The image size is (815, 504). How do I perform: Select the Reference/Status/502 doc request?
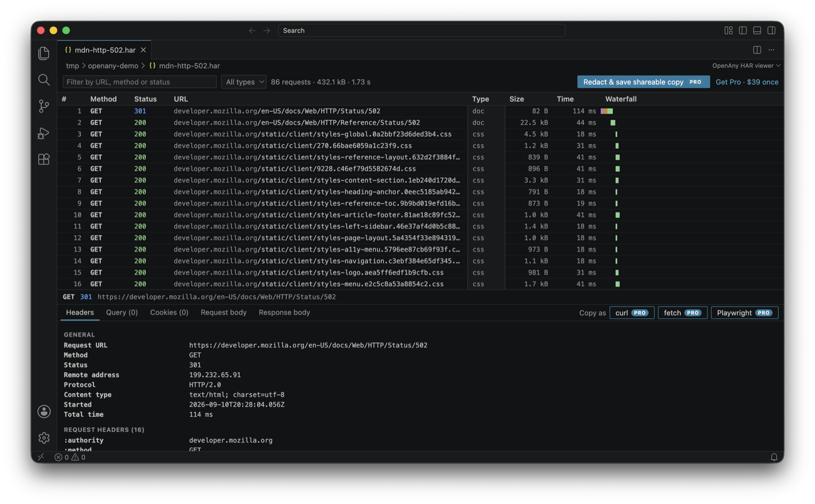420,123
